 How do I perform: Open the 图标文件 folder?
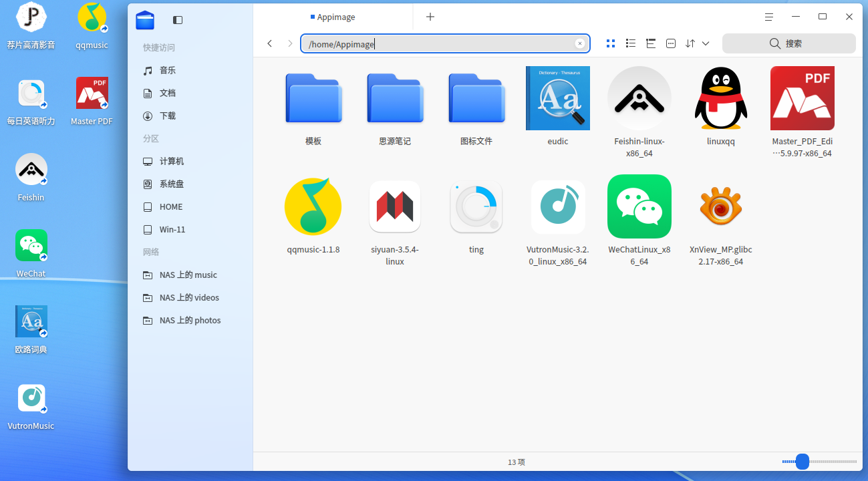[476, 98]
